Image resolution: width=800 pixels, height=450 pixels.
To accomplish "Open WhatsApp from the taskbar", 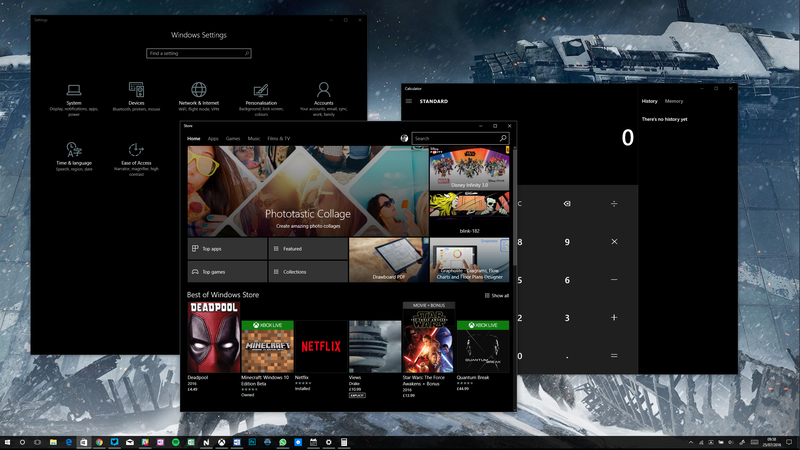I will (283, 442).
